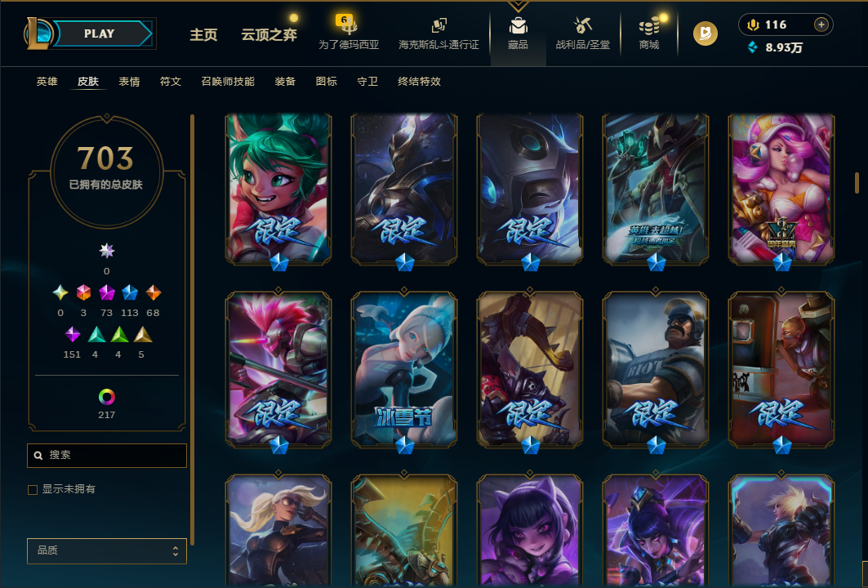Open the 终结特效 tab
The width and height of the screenshot is (868, 588).
click(x=419, y=82)
